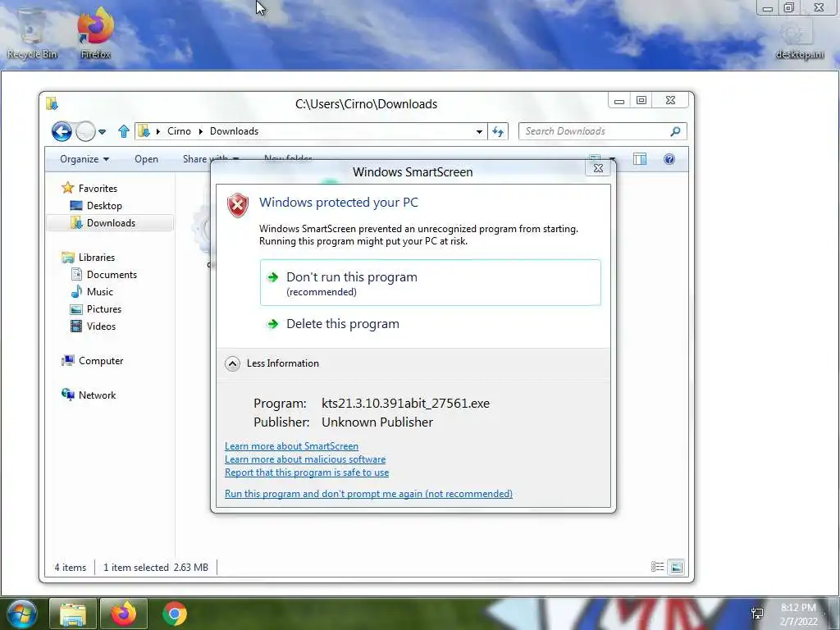The image size is (840, 630).
Task: Click the Explorer title bar folder icon
Action: point(52,103)
